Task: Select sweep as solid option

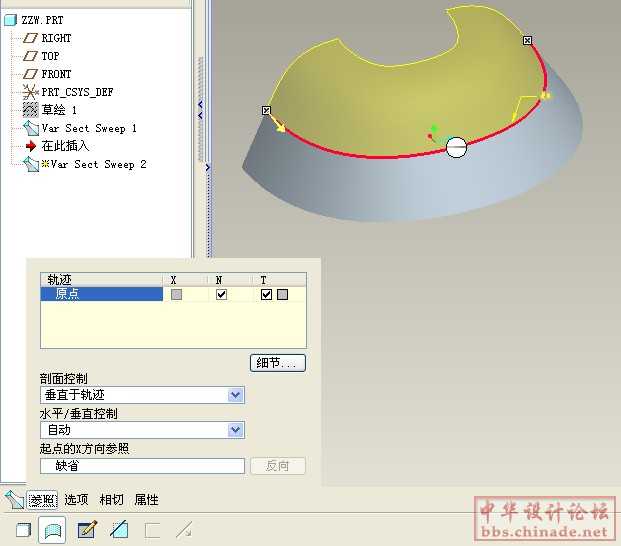Action: coord(23,530)
